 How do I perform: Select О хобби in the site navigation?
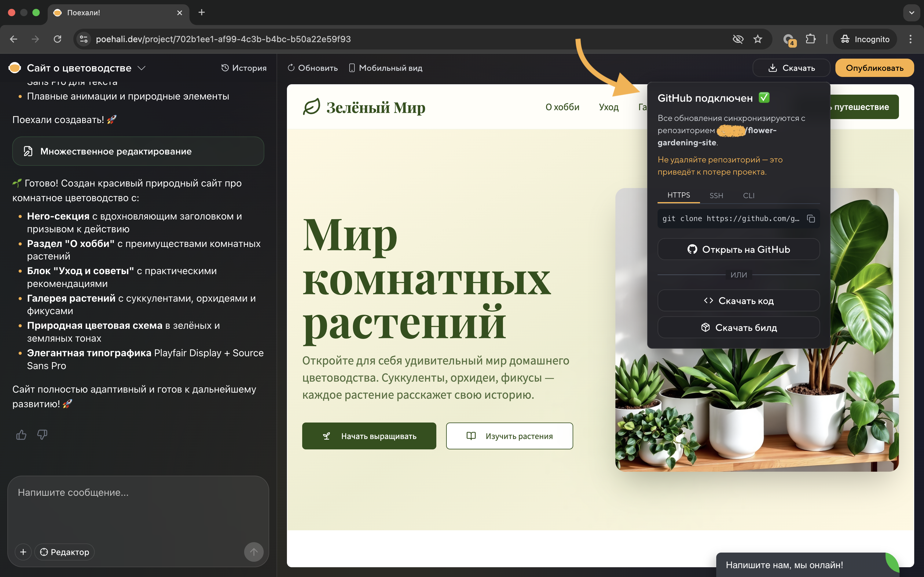point(562,107)
